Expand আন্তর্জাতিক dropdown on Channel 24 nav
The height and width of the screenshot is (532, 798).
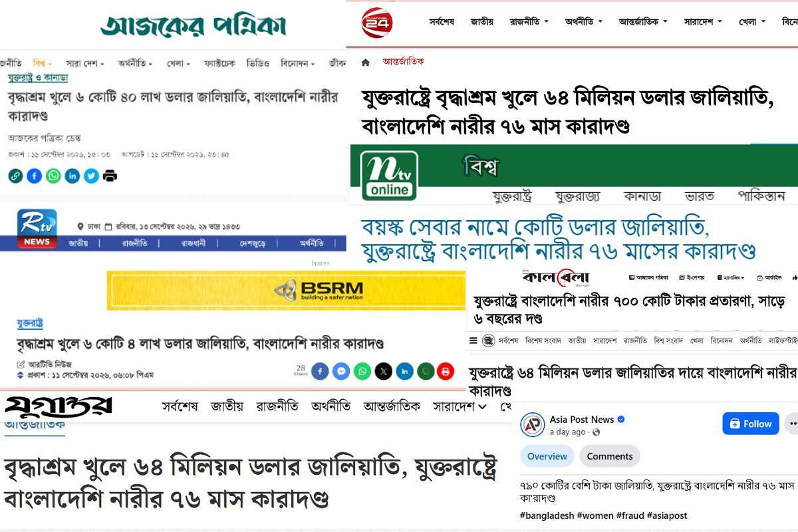point(642,21)
